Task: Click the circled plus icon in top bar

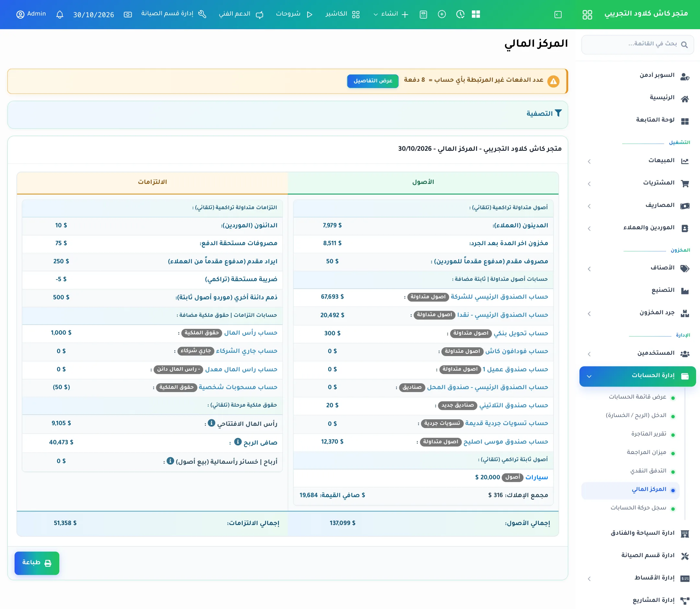Action: tap(441, 14)
